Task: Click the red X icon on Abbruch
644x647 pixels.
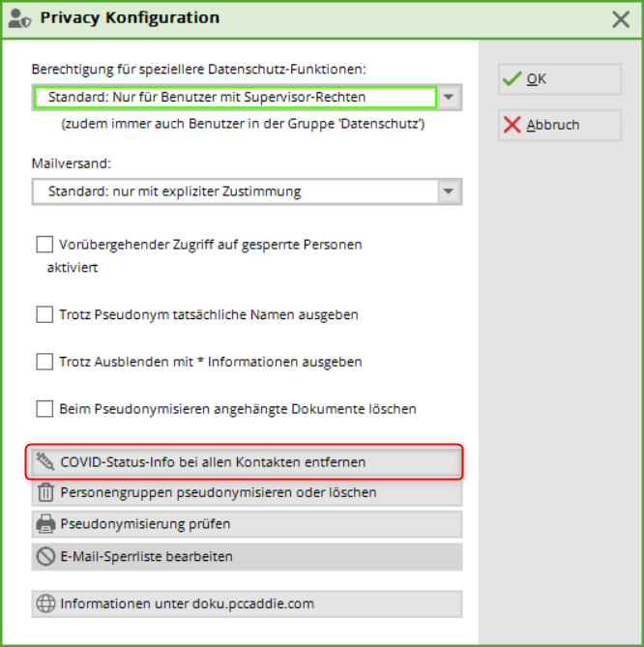Action: [x=512, y=125]
